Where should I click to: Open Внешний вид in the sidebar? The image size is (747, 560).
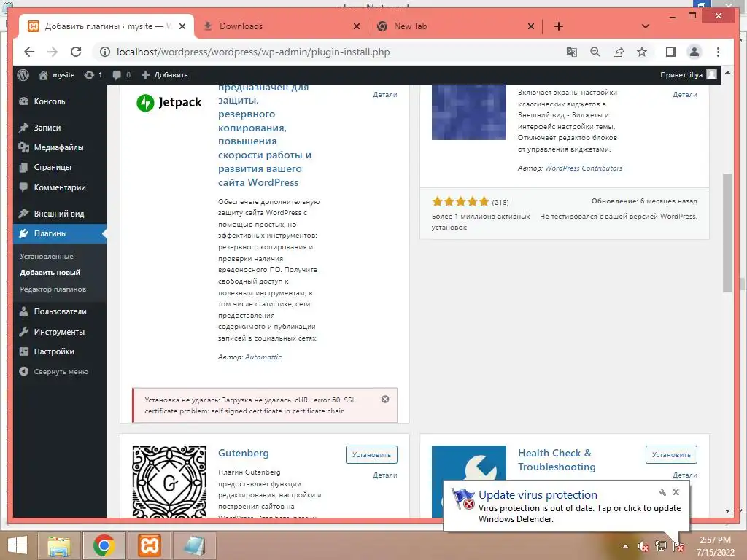click(60, 214)
